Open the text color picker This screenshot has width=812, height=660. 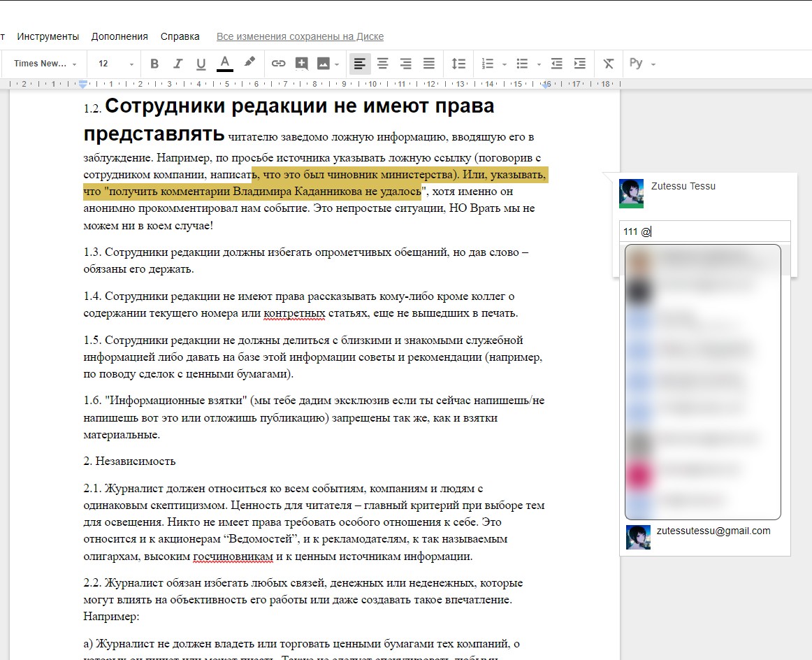coord(224,64)
